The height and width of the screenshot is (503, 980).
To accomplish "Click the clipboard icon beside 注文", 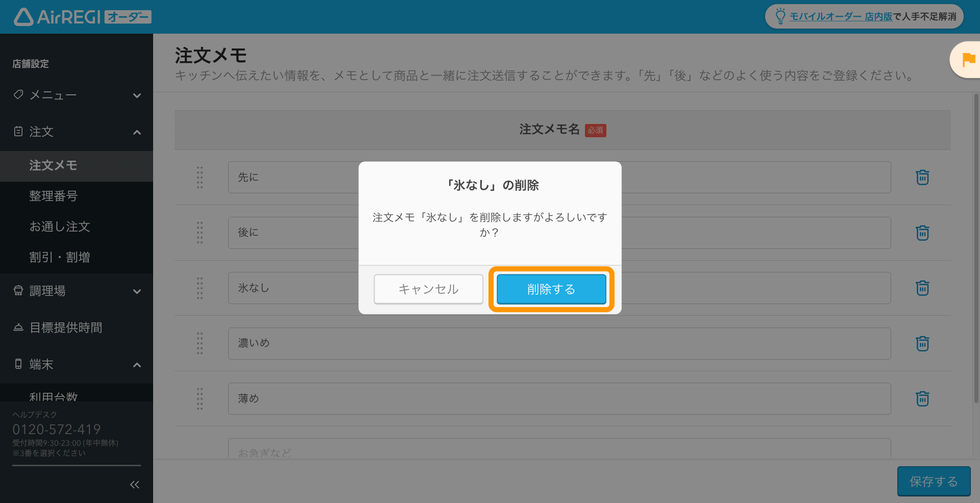I will 18,132.
